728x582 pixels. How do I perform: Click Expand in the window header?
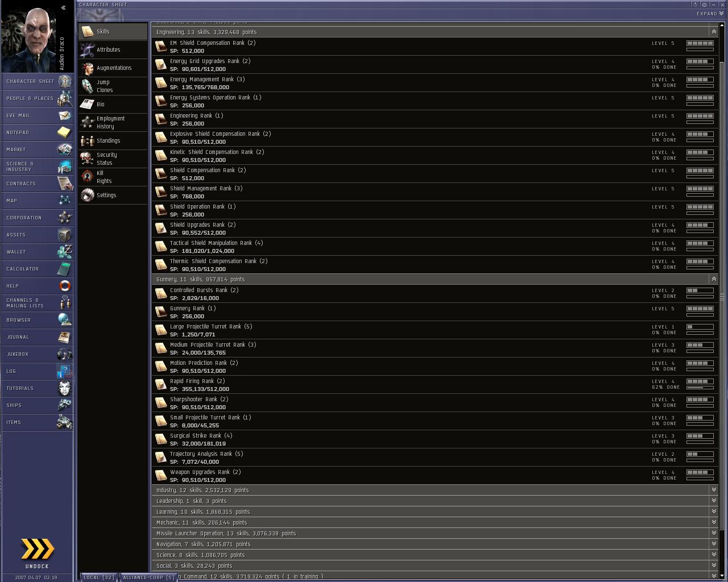[710, 14]
